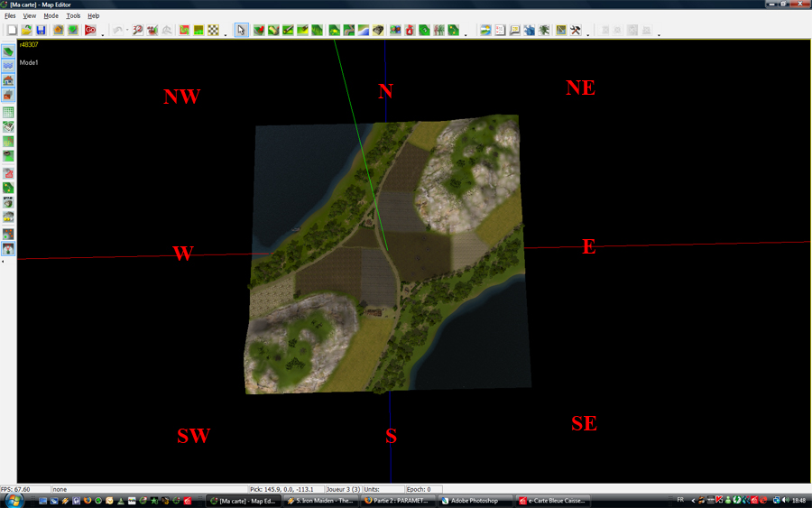Open the Help menu
Viewport: 812px width, 508px height.
[x=93, y=16]
